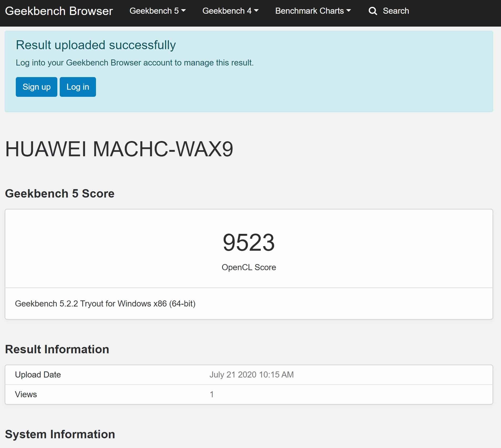Click the OpenCL Score label
The width and height of the screenshot is (501, 448).
(249, 267)
